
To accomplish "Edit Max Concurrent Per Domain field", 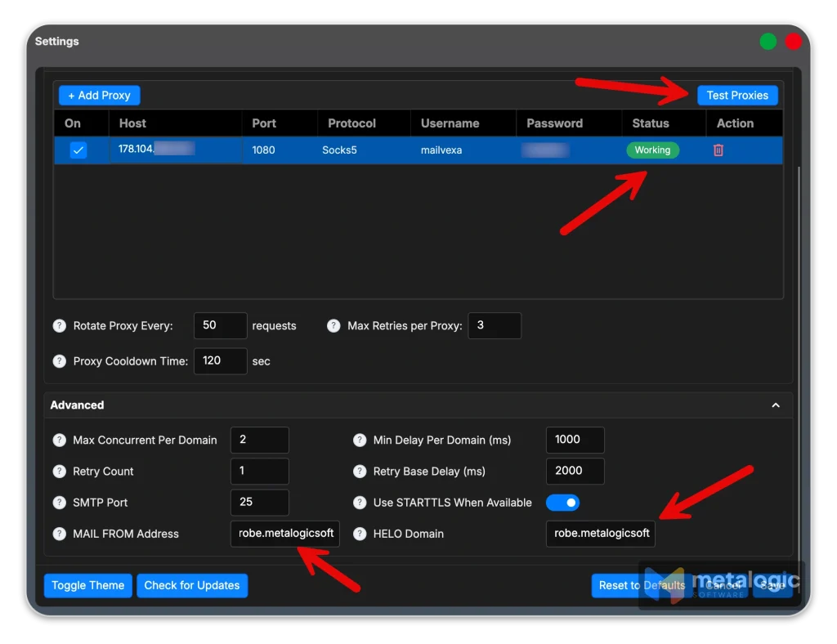I will coord(259,441).
